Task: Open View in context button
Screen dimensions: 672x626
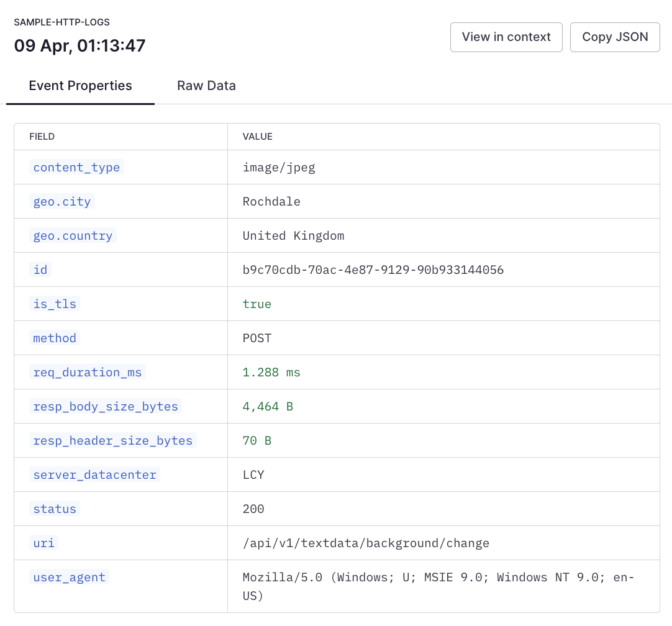Action: pos(506,37)
